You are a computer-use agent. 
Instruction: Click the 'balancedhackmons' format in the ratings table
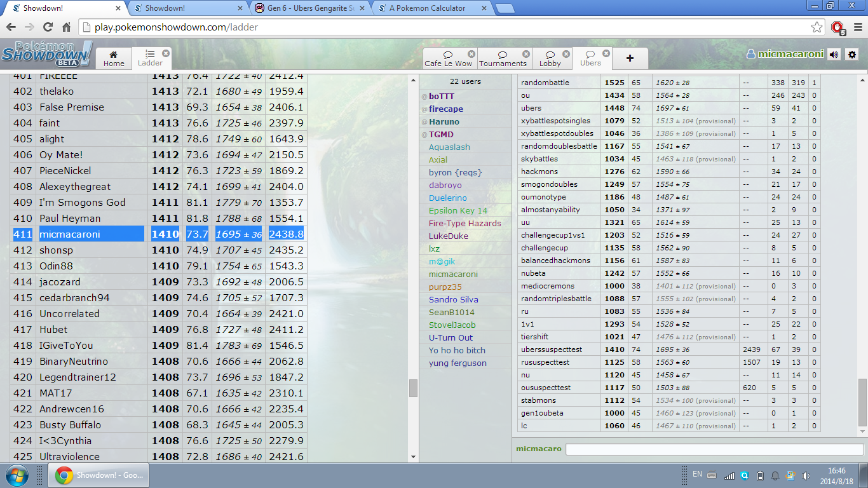pos(555,261)
